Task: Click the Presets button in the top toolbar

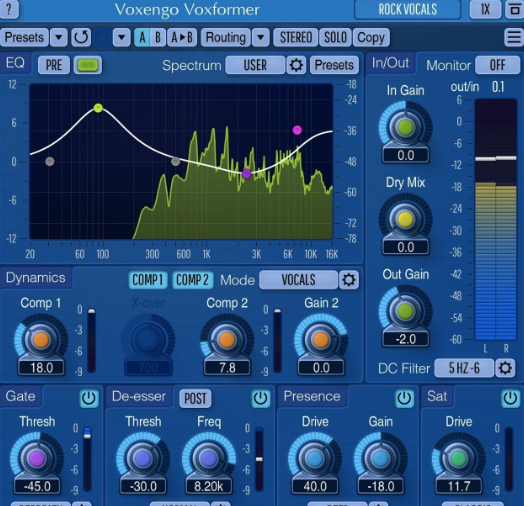Action: tap(24, 37)
